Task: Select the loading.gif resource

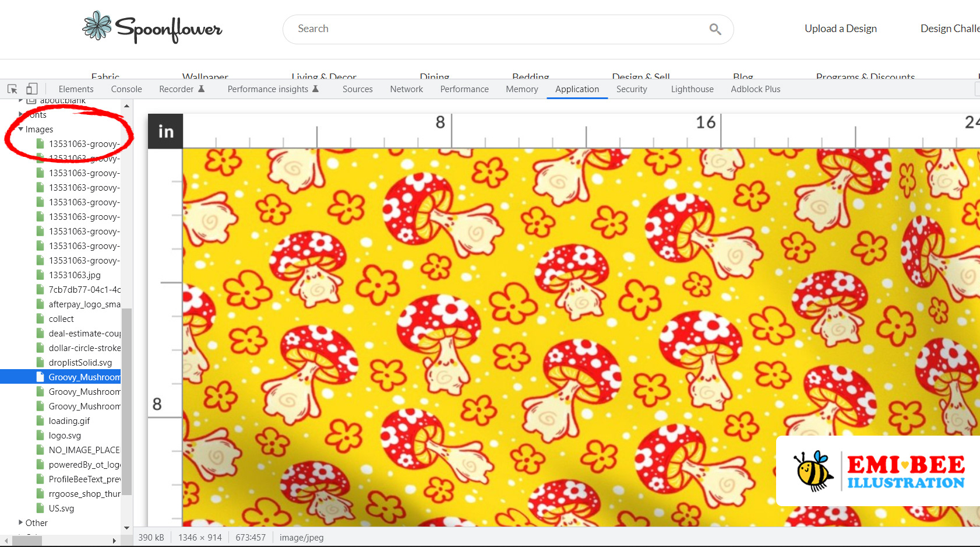Action: tap(69, 420)
